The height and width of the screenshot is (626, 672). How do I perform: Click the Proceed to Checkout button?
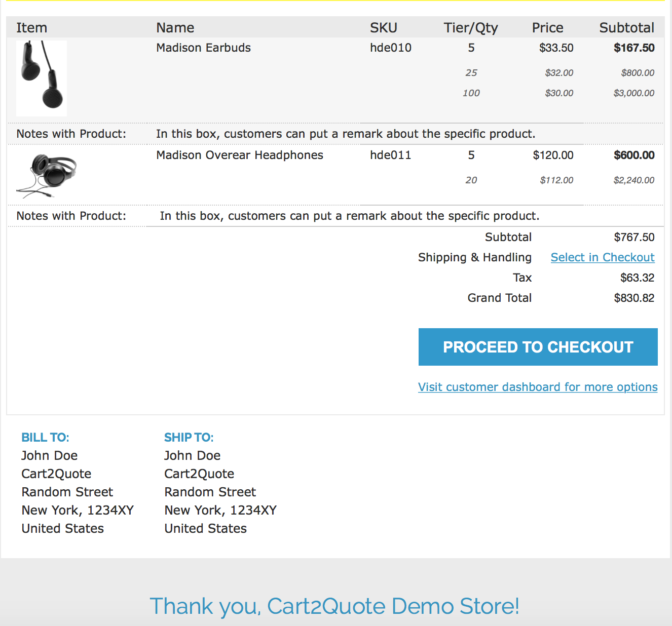(x=538, y=347)
